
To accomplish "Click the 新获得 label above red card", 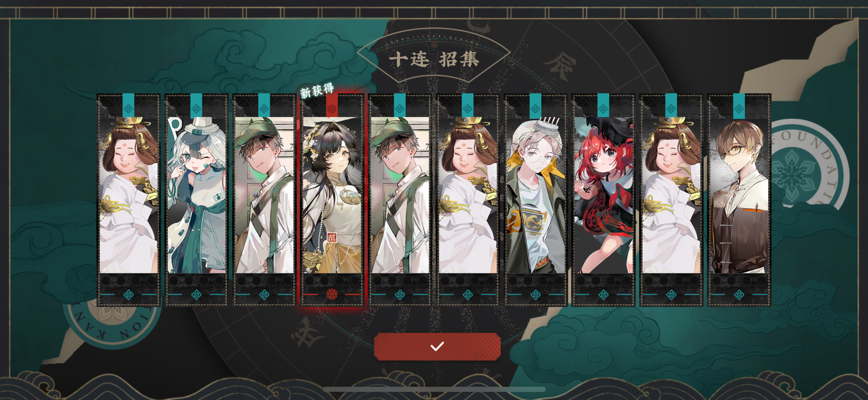I will pyautogui.click(x=317, y=90).
